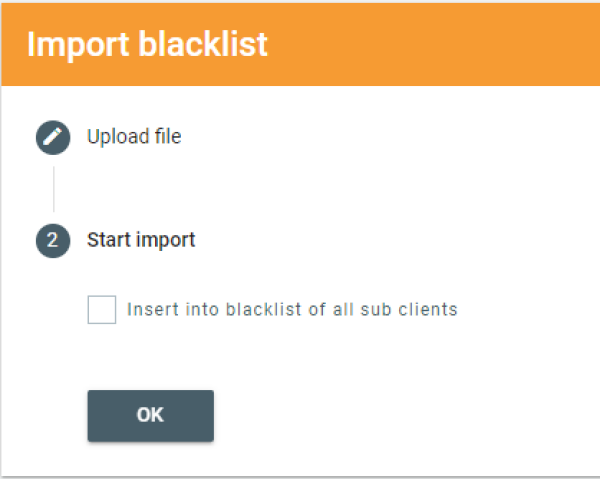Tick the empty sub clients checkbox
Image resolution: width=600 pixels, height=479 pixels.
point(102,310)
